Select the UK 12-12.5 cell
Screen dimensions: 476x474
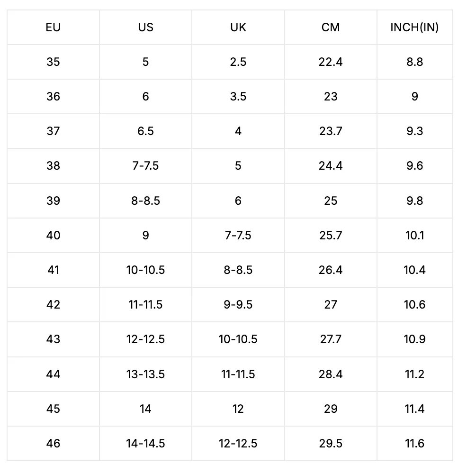click(238, 444)
